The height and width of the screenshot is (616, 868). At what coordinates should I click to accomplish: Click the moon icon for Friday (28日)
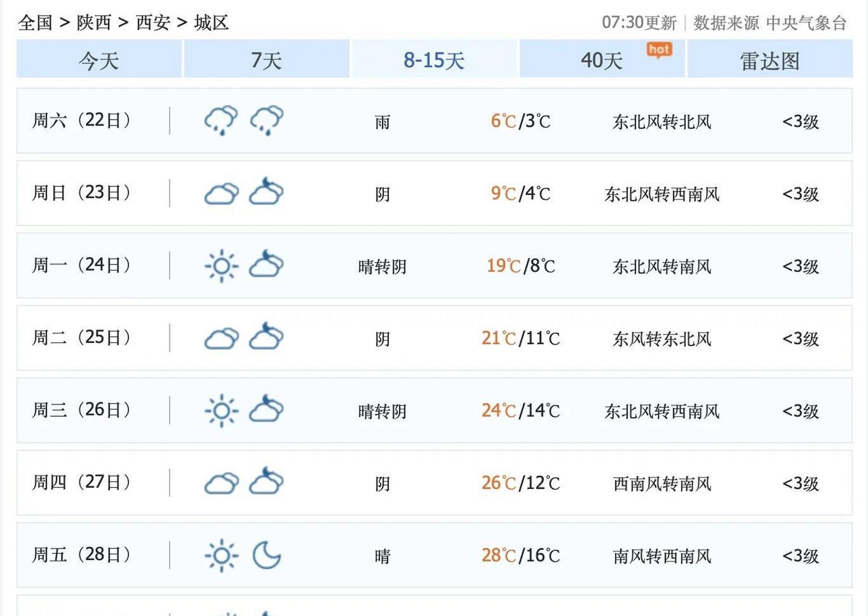tap(266, 556)
